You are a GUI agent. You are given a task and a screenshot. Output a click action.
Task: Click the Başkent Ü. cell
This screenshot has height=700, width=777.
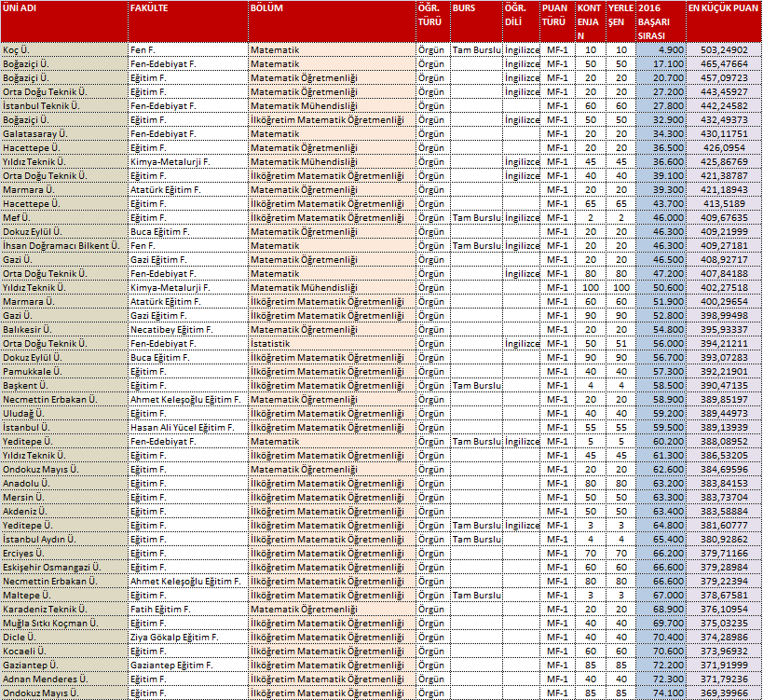[64, 385]
